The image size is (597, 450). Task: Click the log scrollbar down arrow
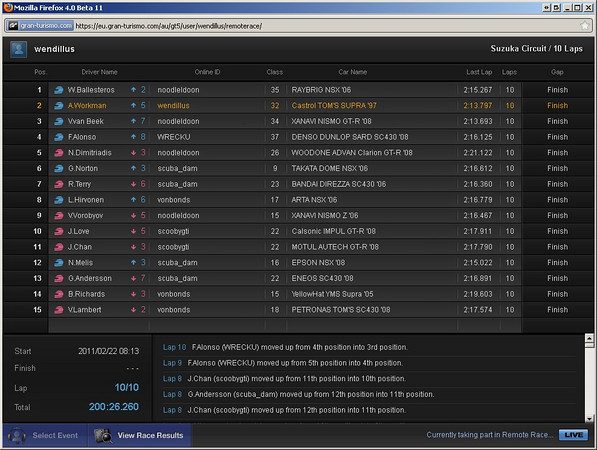tap(589, 419)
